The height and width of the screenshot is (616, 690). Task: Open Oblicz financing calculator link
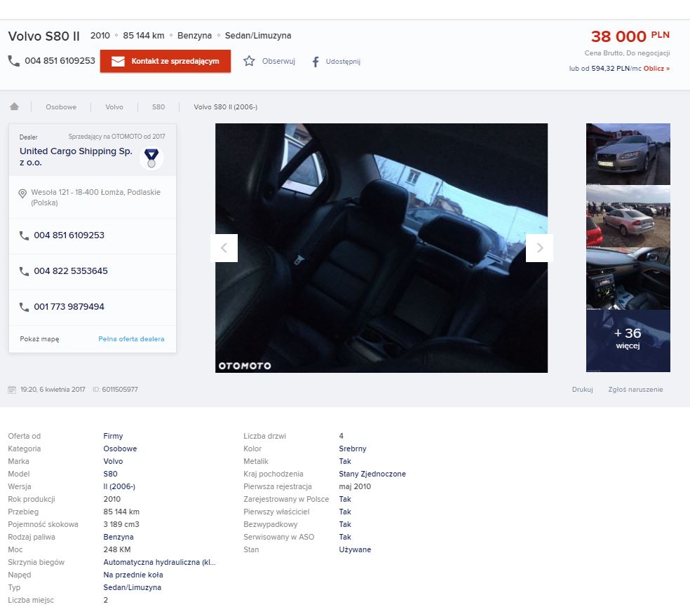(x=656, y=69)
